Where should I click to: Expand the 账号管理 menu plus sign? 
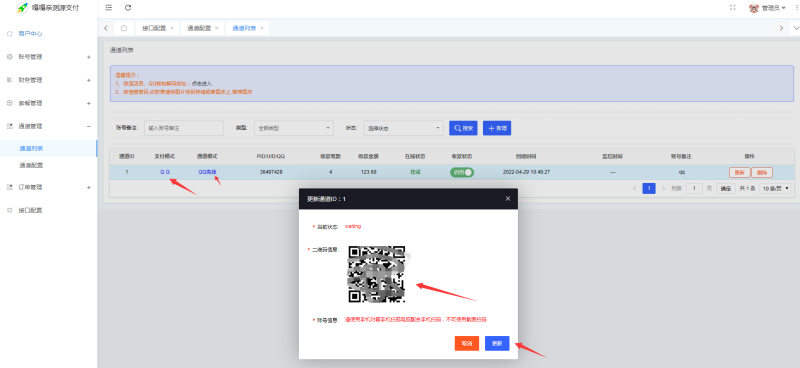click(x=89, y=57)
